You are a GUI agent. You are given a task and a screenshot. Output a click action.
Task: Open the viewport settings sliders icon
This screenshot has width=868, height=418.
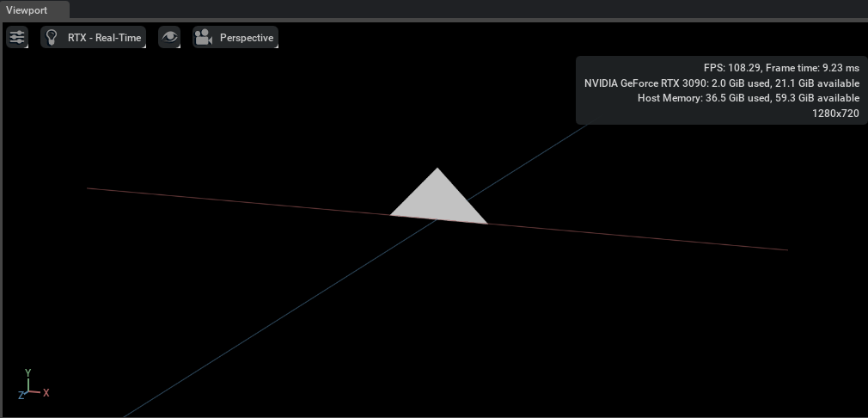(x=17, y=37)
